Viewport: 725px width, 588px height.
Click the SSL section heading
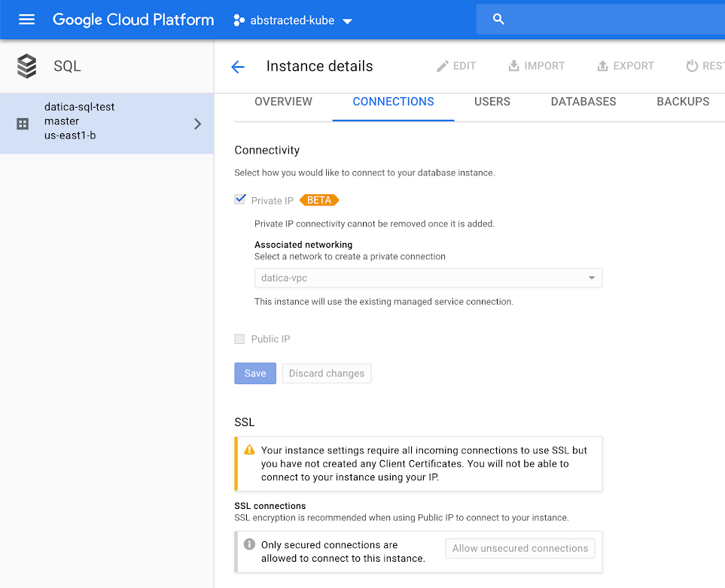(245, 422)
